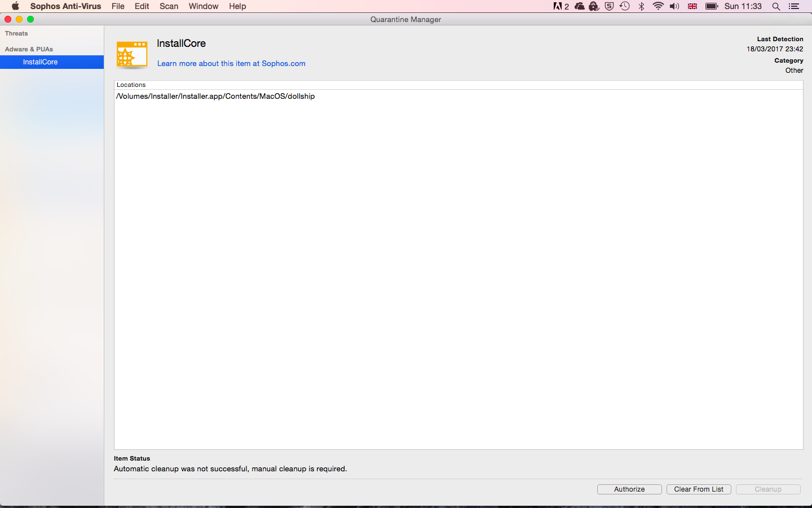Follow the Learn more at Sophos.com link

pos(231,64)
